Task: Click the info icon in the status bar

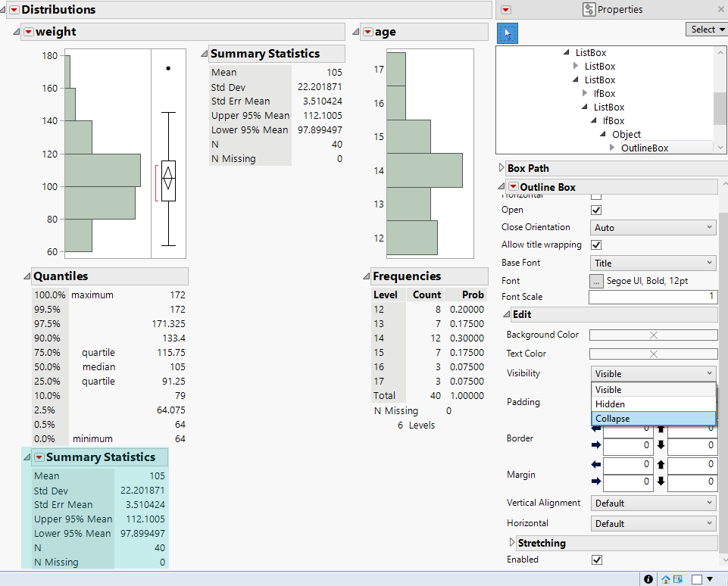Action: (648, 578)
